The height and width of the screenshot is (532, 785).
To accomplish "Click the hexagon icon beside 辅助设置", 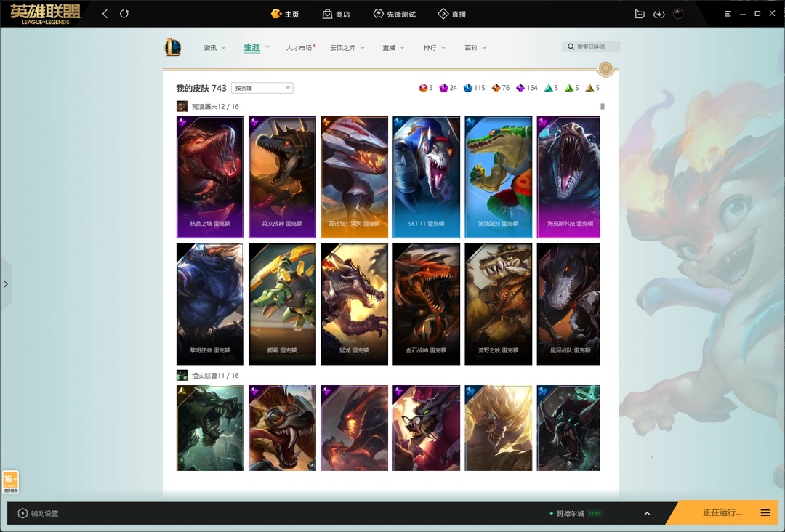I will 23,514.
